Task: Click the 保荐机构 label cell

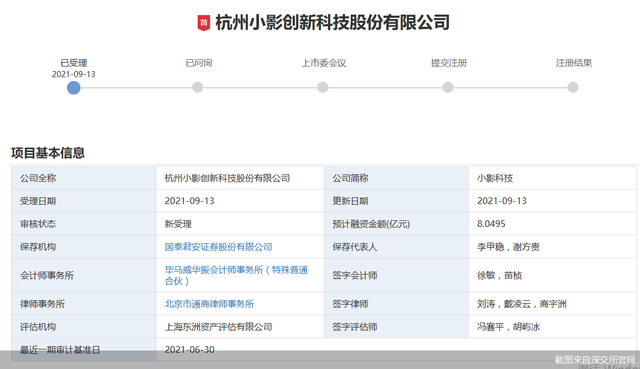Action: tap(84, 247)
